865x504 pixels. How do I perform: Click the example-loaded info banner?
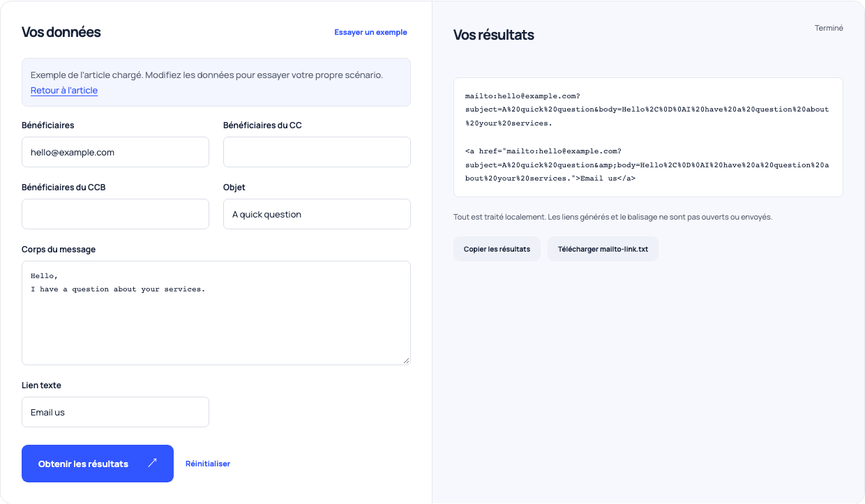point(216,82)
